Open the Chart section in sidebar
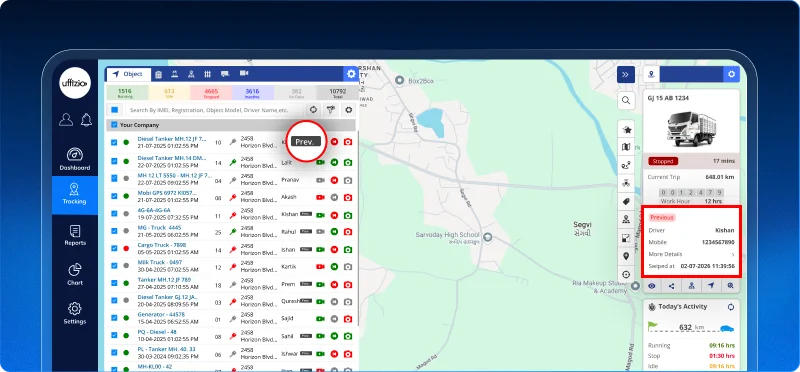 tap(74, 274)
